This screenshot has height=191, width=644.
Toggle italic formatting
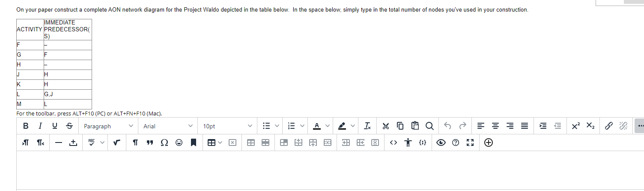click(40, 126)
